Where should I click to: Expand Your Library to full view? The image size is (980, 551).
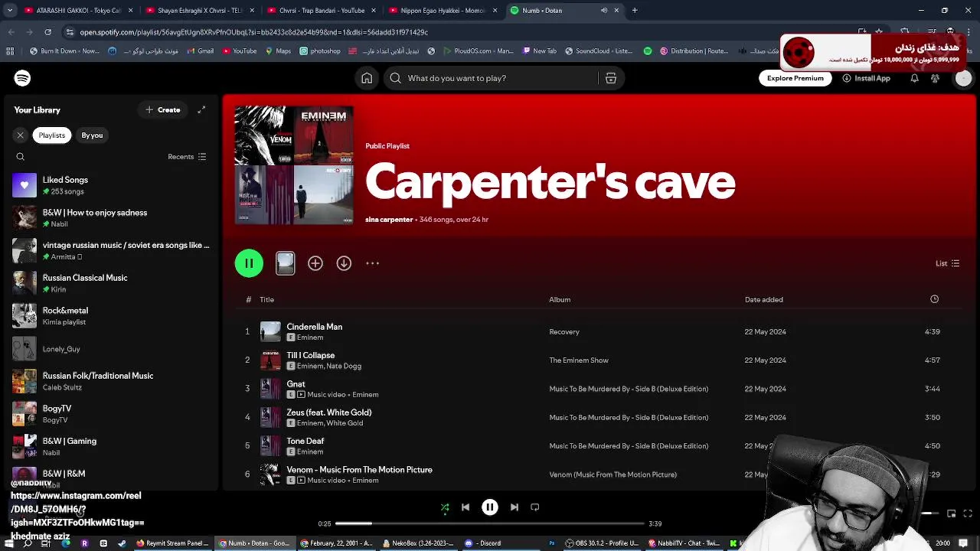201,110
